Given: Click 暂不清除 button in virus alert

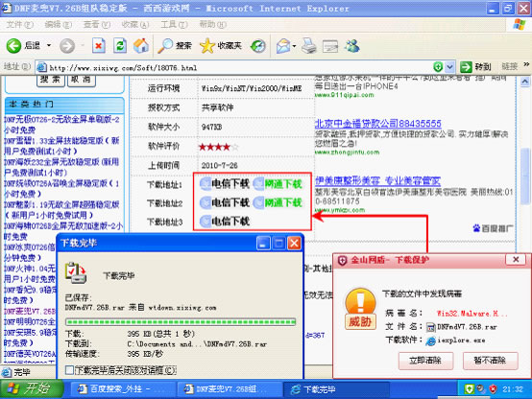Looking at the screenshot, I should pos(491,361).
